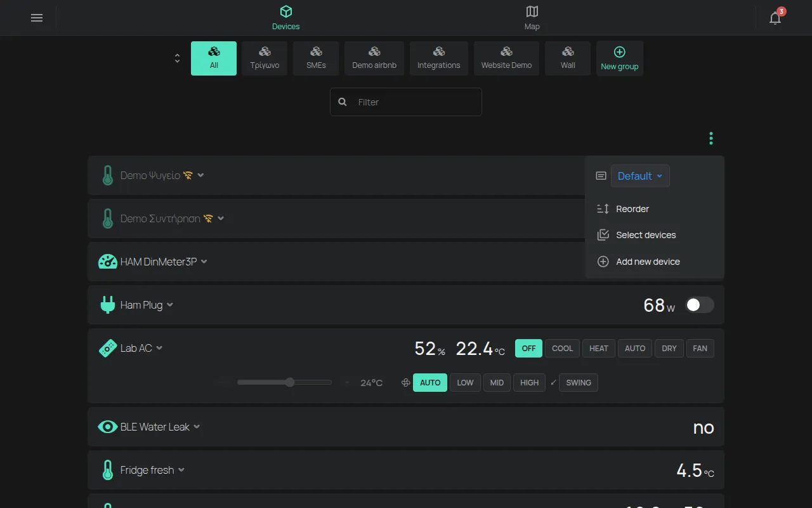Expand the Ham Plug device details
Screen dimensions: 812x508
pyautogui.click(x=170, y=305)
